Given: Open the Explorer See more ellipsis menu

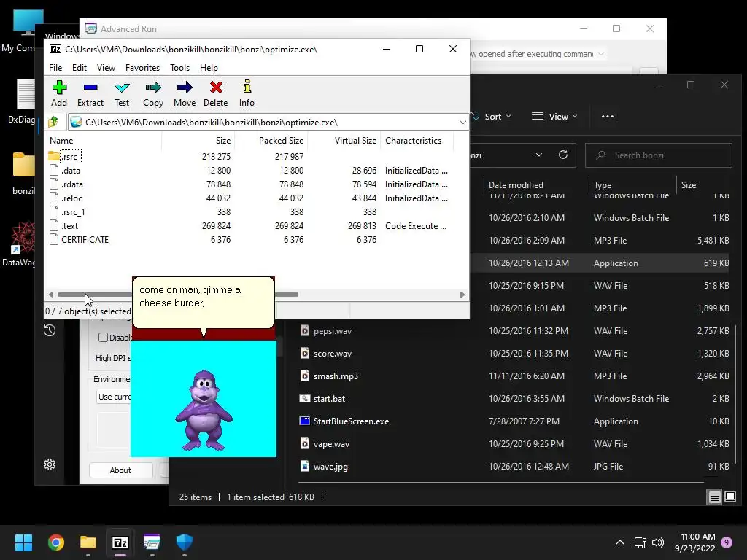Looking at the screenshot, I should point(608,117).
